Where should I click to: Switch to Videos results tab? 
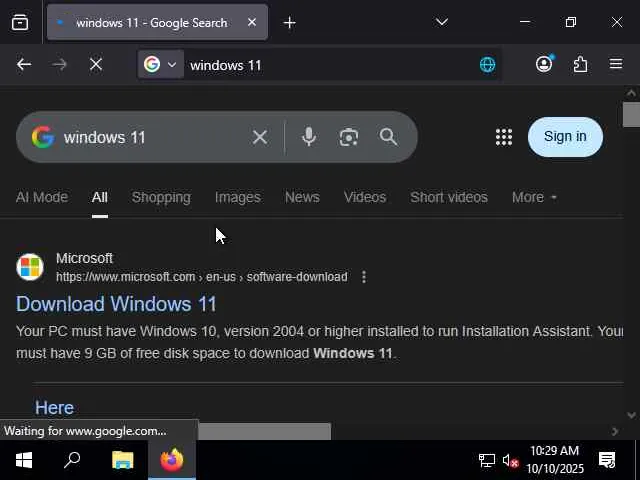[365, 198]
